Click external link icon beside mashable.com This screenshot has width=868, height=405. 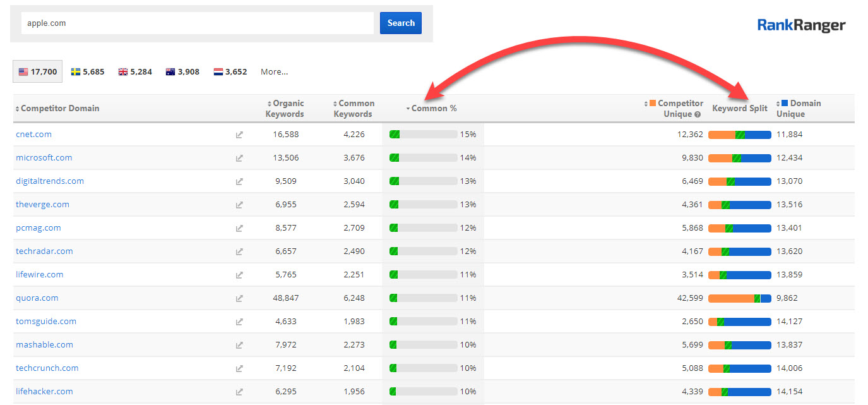click(239, 345)
